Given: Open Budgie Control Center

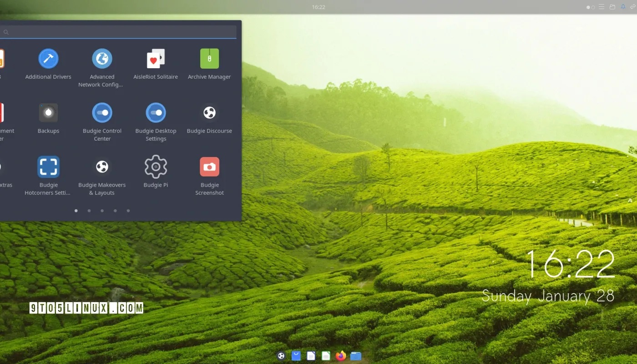Looking at the screenshot, I should pyautogui.click(x=102, y=113).
